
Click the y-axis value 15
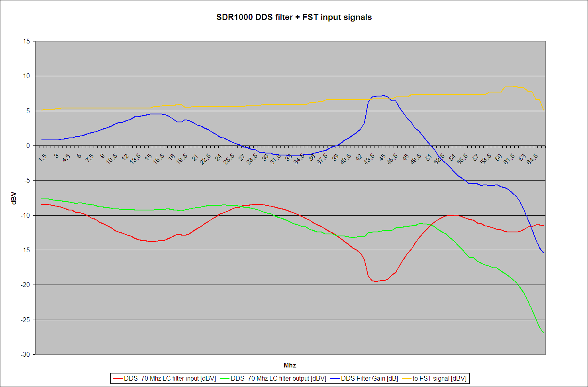pyautogui.click(x=26, y=41)
